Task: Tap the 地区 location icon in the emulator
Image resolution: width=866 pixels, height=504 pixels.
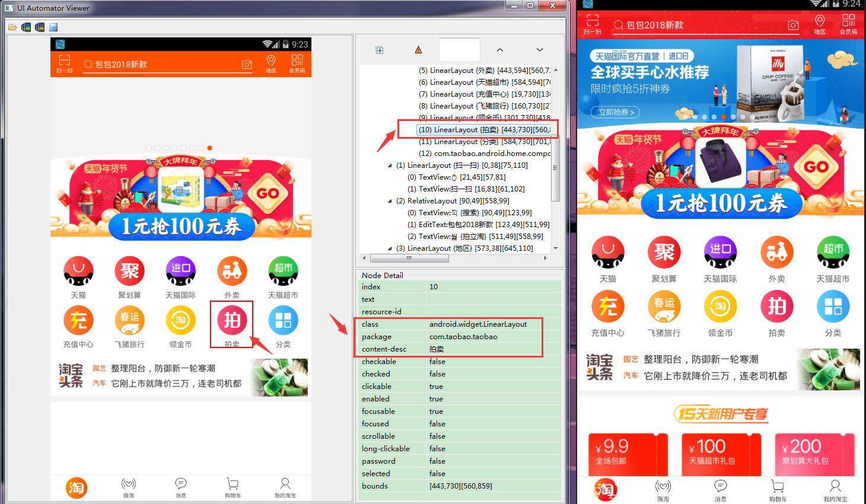Action: pyautogui.click(x=820, y=24)
